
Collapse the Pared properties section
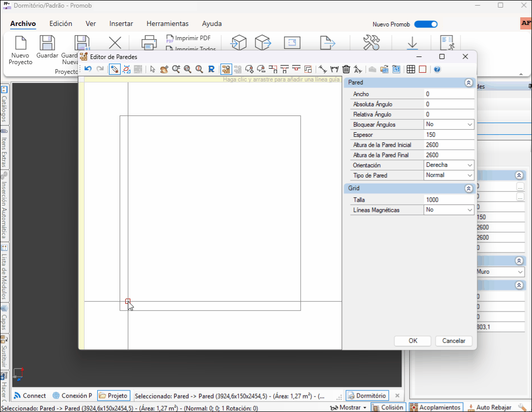[x=468, y=82]
